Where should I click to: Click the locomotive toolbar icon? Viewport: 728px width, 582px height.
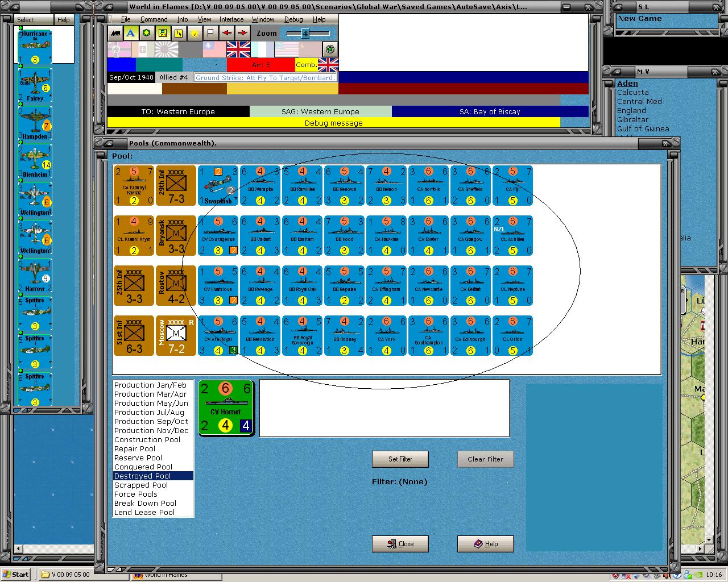[x=115, y=33]
